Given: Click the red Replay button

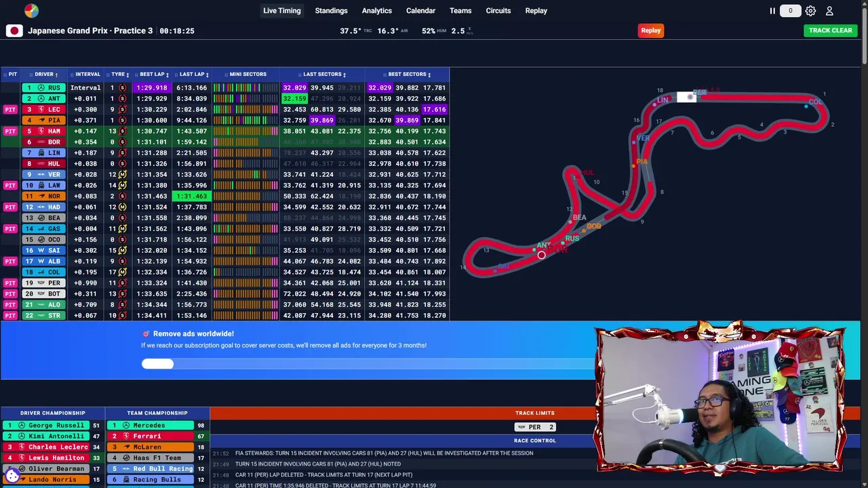Looking at the screenshot, I should (651, 30).
